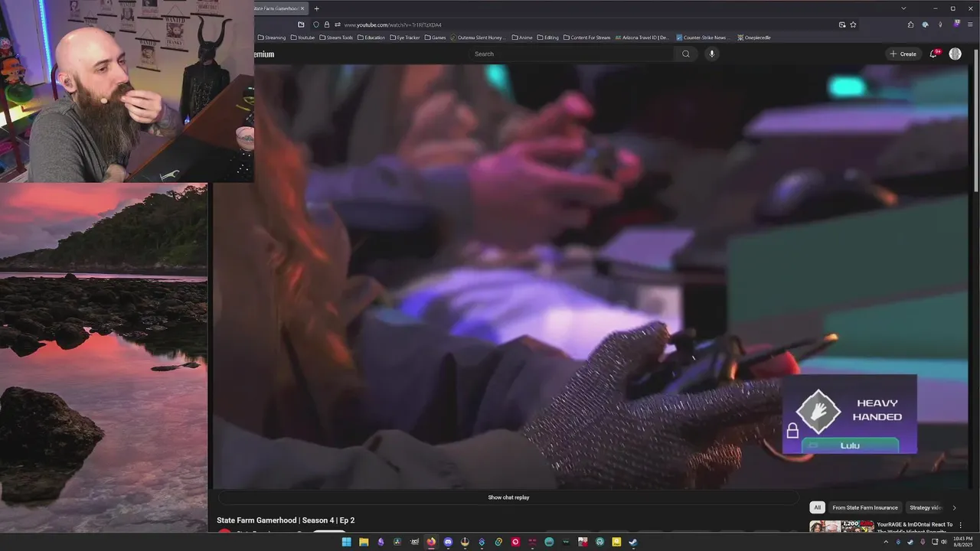The height and width of the screenshot is (551, 980).
Task: Open the Firefox application hamburger menu
Action: click(970, 24)
